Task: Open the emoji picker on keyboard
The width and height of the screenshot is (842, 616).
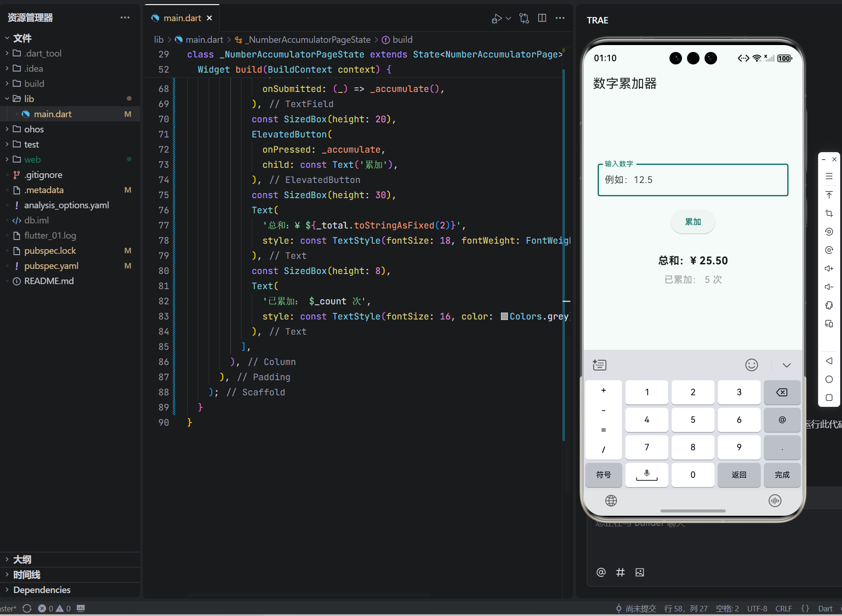Action: [x=751, y=365]
